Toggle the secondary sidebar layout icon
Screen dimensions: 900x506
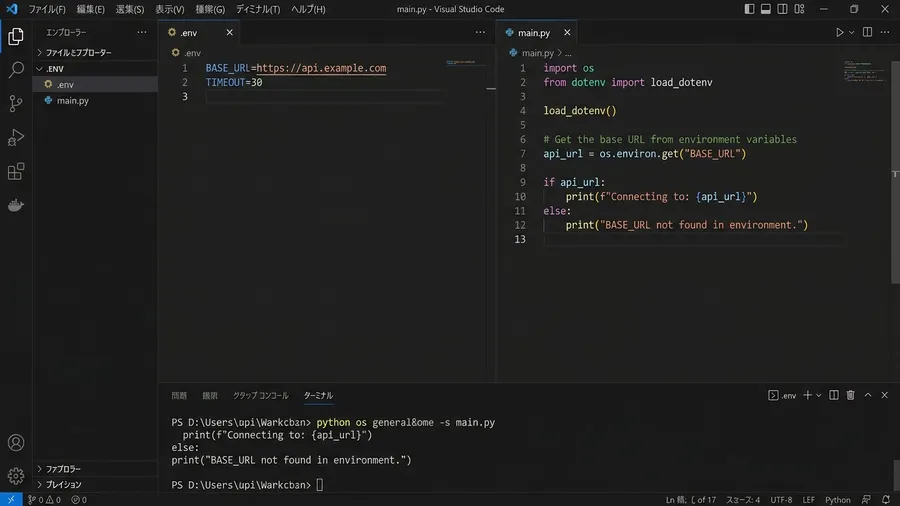[782, 9]
